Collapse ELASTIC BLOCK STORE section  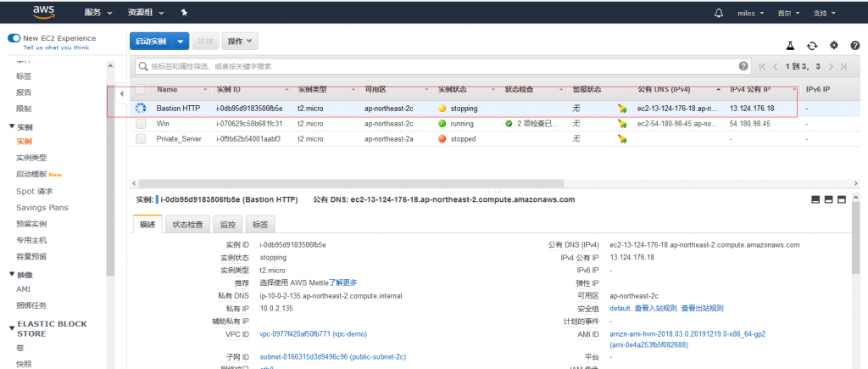[x=12, y=328]
